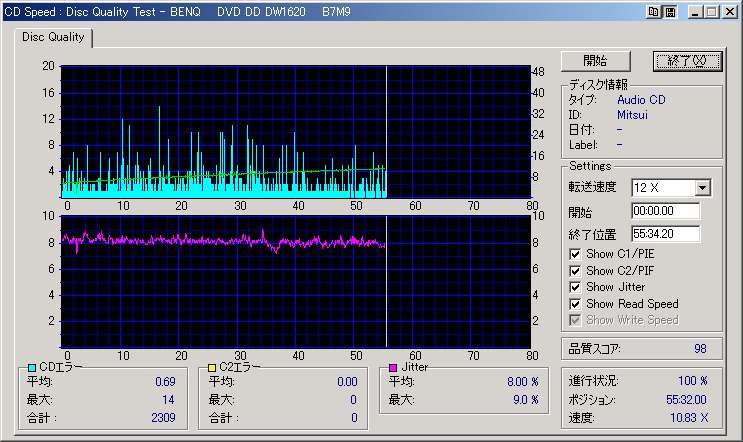Image resolution: width=743 pixels, height=442 pixels.
Task: Click the magenta jitter line in lower graph
Action: [x=200, y=240]
